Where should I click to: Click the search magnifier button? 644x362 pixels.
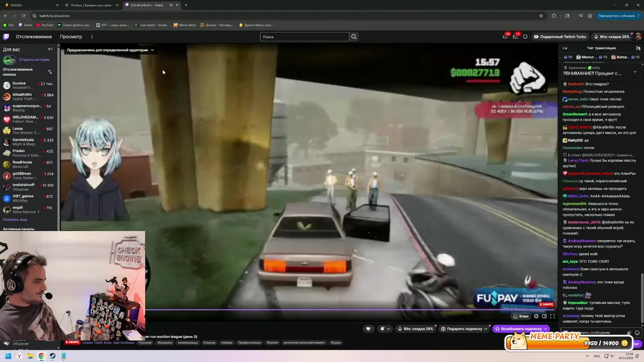(x=354, y=37)
